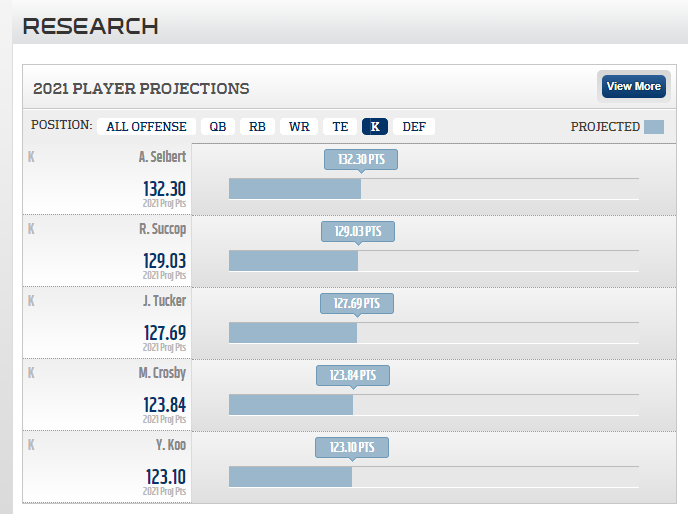
Task: Select the ALL OFFENSE position filter
Action: (x=147, y=126)
